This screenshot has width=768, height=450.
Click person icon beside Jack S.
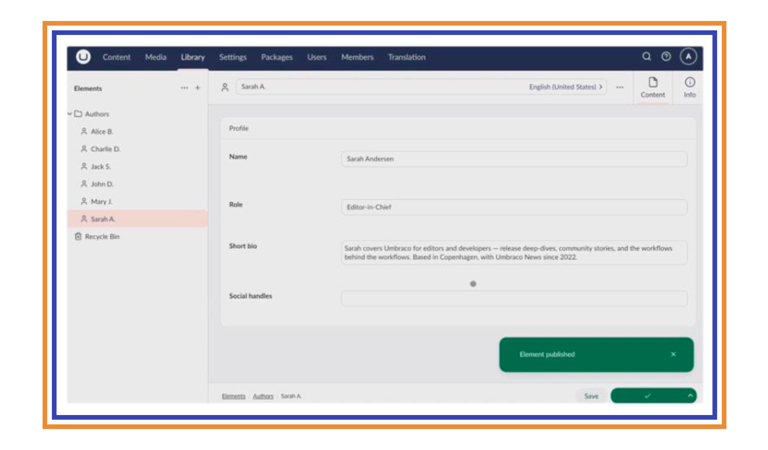point(84,166)
